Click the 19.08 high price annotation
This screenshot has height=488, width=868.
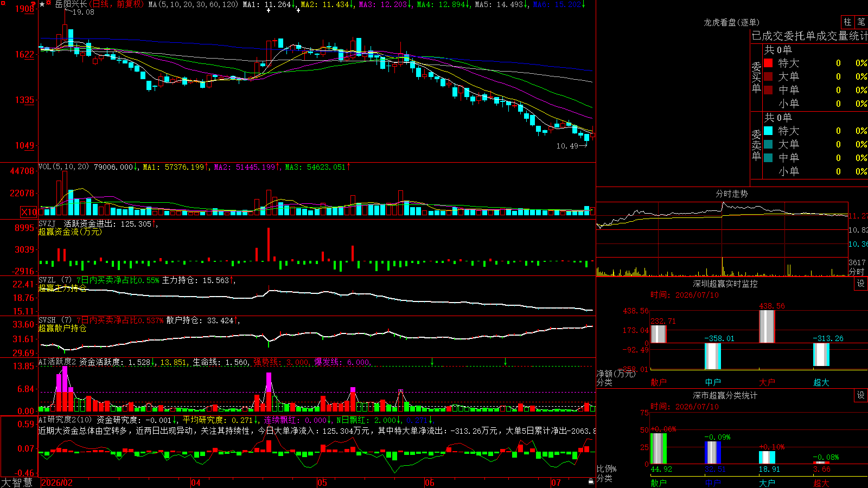[x=83, y=12]
